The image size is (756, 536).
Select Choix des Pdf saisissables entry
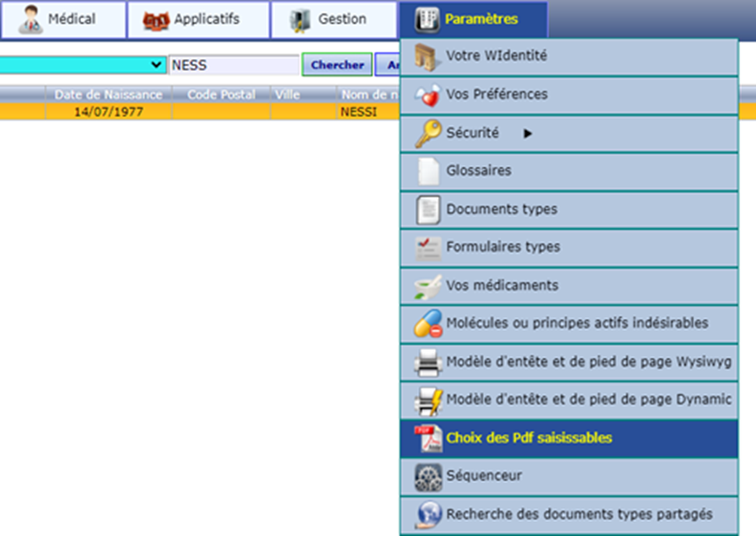coord(529,439)
